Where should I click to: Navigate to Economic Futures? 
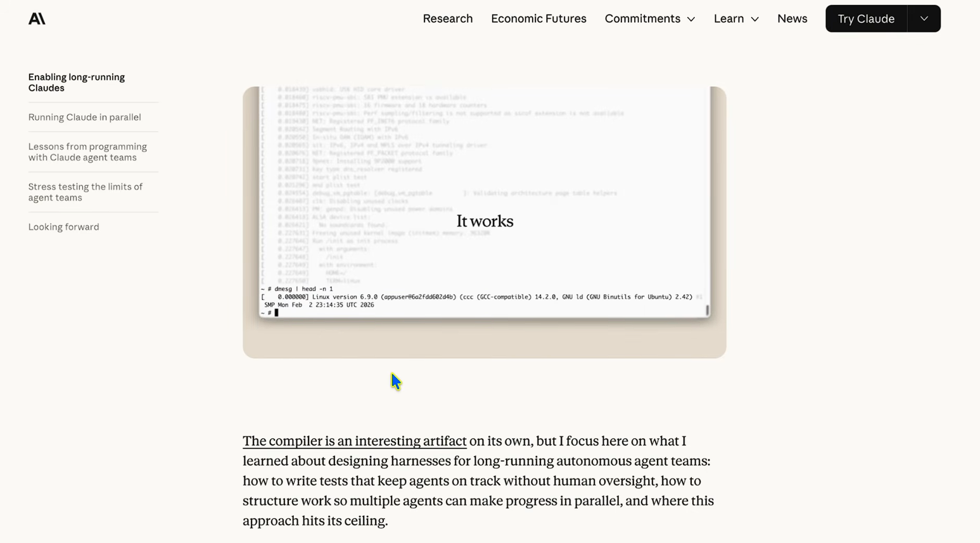pos(538,18)
